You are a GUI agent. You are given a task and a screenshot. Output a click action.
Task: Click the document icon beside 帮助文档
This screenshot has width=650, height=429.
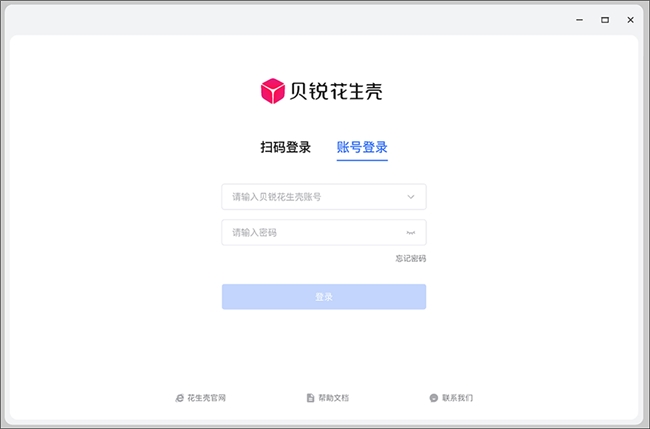pos(311,398)
